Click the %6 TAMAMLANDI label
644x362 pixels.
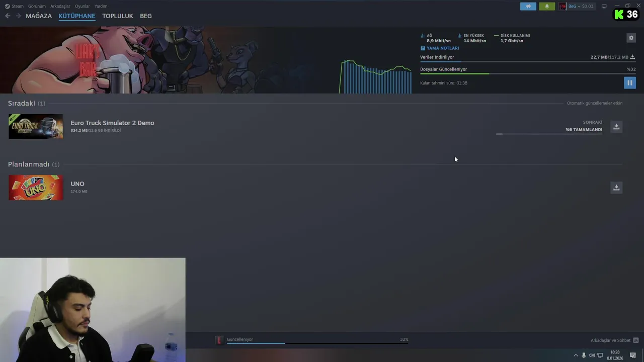point(584,130)
